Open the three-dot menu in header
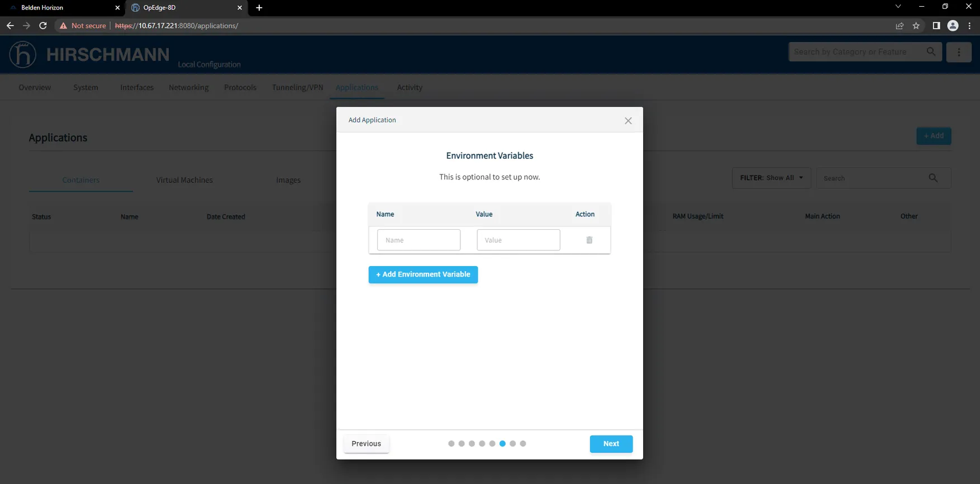The height and width of the screenshot is (484, 980). (959, 52)
